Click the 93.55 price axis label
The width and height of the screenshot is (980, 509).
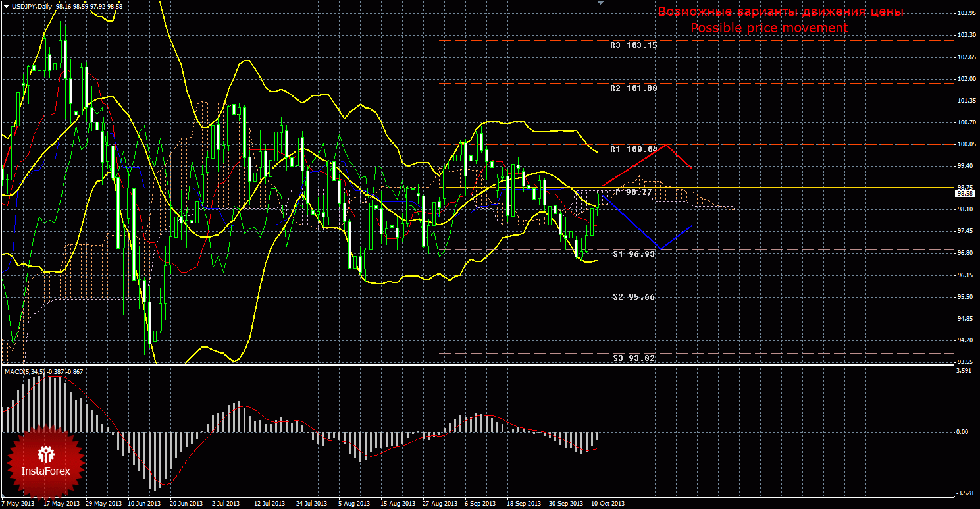[x=964, y=362]
